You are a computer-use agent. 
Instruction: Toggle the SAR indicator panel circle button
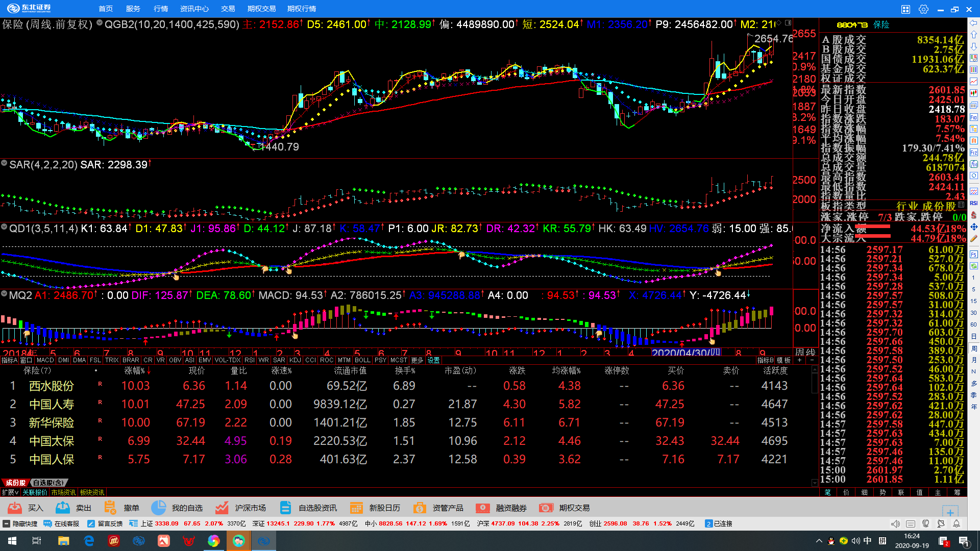(x=4, y=164)
